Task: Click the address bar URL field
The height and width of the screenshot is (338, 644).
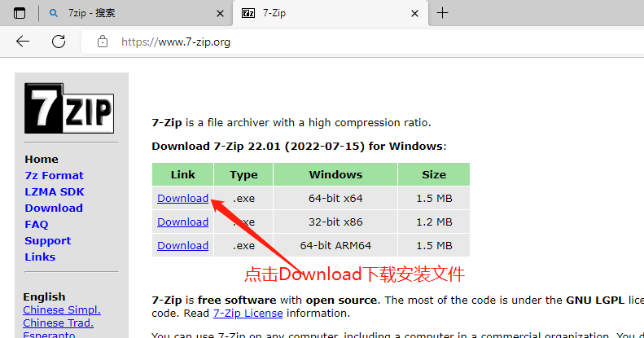Action: tap(326, 42)
